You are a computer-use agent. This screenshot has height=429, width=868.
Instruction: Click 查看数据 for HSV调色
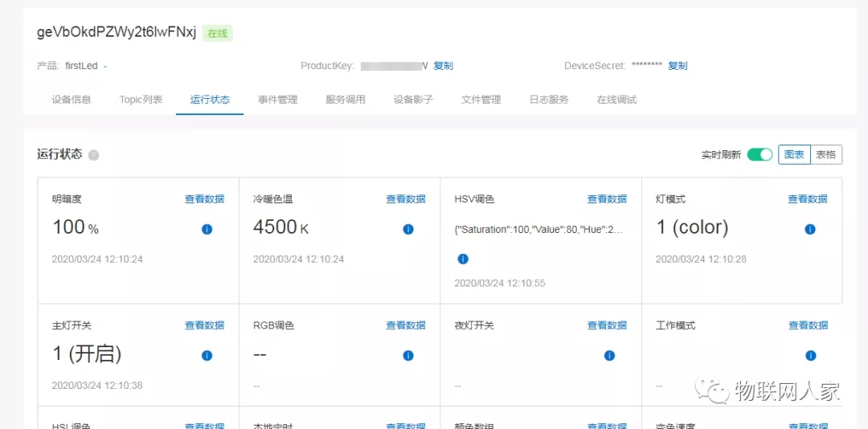click(608, 199)
